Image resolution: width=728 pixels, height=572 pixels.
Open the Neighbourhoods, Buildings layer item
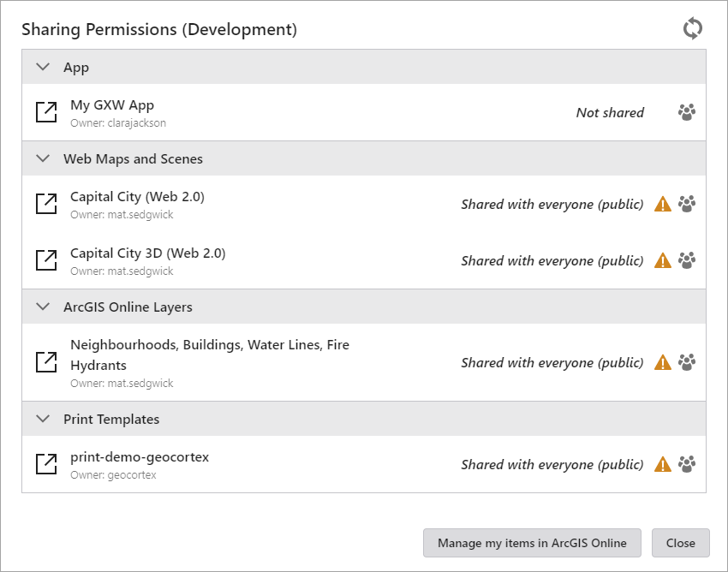tap(46, 362)
